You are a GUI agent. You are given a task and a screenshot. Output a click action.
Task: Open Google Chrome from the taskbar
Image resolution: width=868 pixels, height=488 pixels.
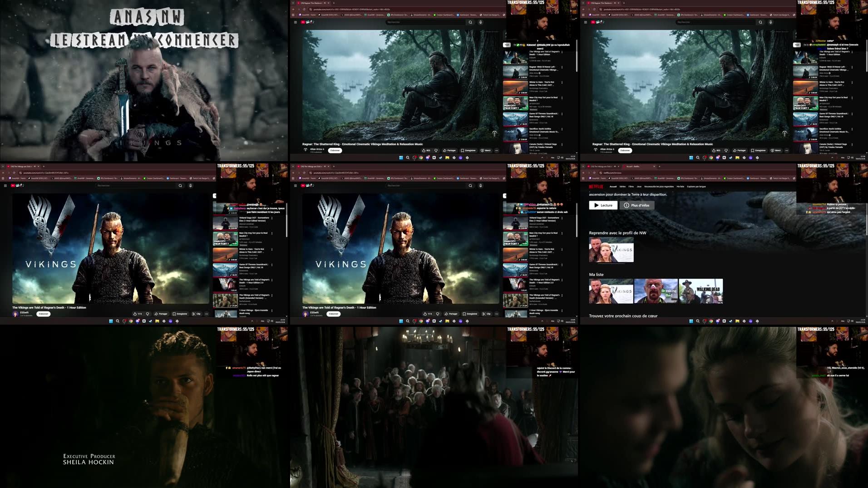tap(421, 158)
